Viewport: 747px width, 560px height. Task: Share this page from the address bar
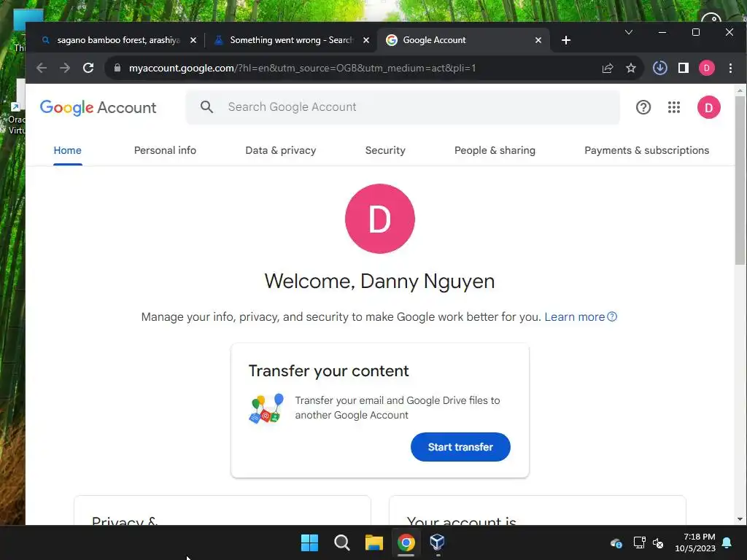608,68
